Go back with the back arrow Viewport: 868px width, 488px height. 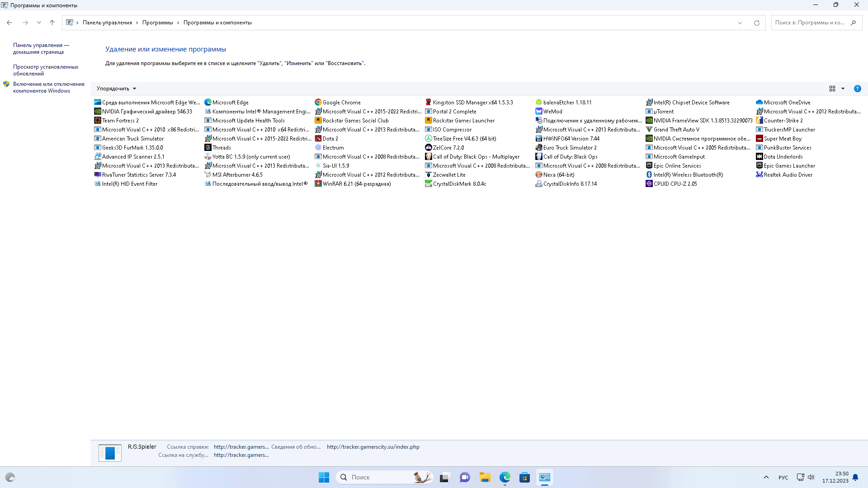9,23
